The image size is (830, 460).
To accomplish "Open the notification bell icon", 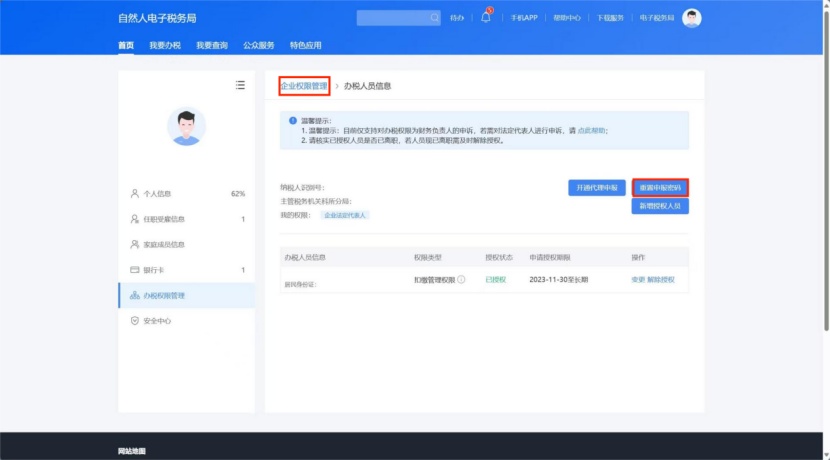I will (x=485, y=17).
